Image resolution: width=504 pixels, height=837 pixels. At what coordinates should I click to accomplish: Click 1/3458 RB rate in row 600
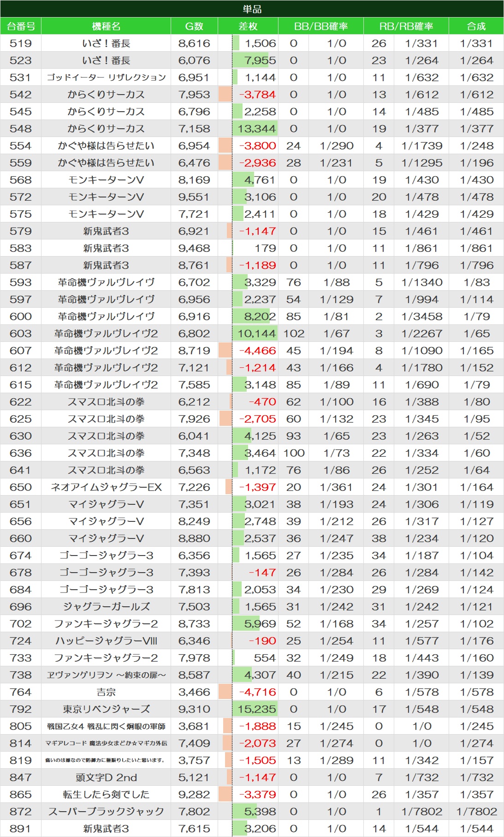click(422, 317)
